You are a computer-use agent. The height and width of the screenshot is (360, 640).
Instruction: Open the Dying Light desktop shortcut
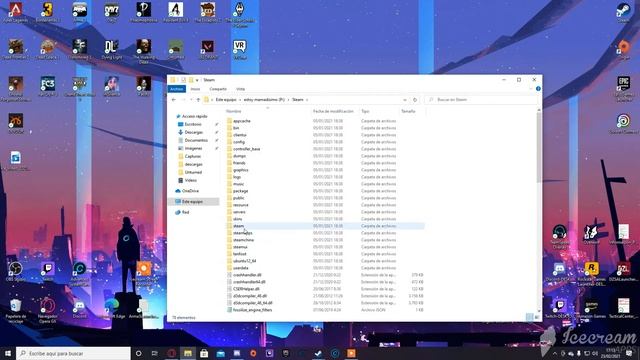(x=111, y=49)
